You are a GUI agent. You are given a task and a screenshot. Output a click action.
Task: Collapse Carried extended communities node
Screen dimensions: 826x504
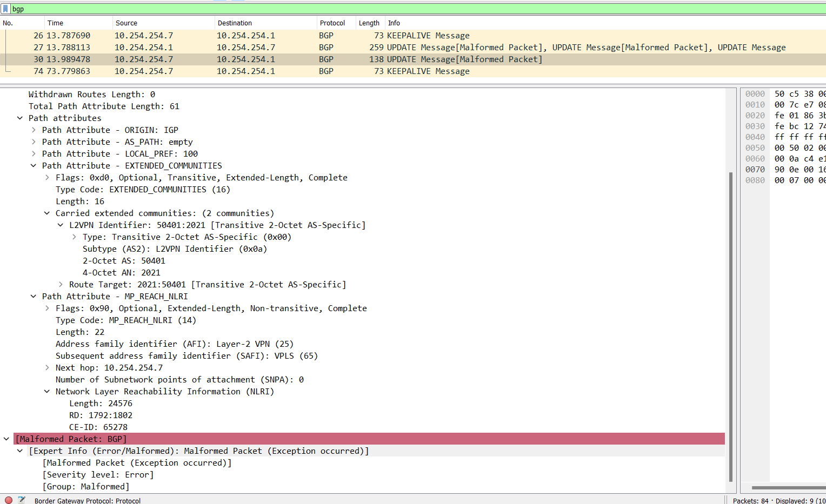[x=47, y=213]
